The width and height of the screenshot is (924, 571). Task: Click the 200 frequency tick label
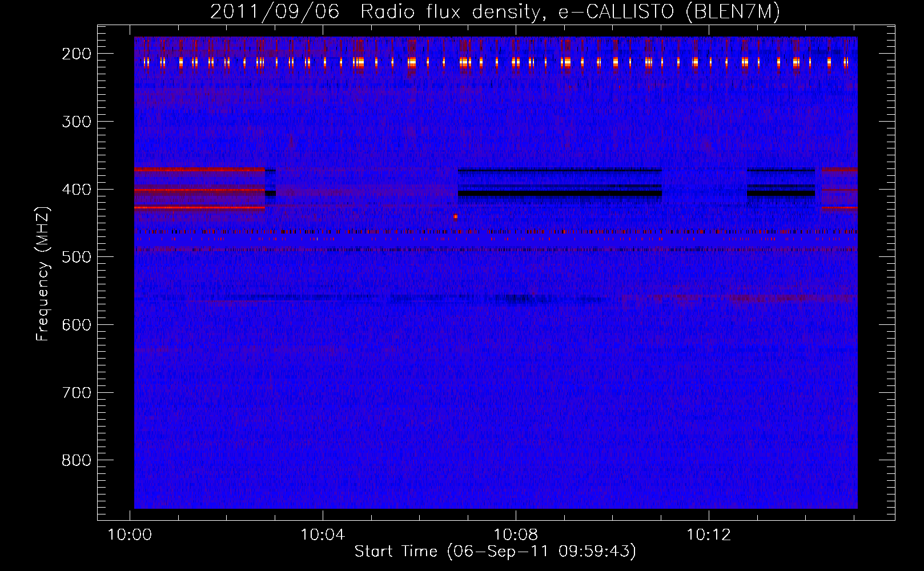76,54
